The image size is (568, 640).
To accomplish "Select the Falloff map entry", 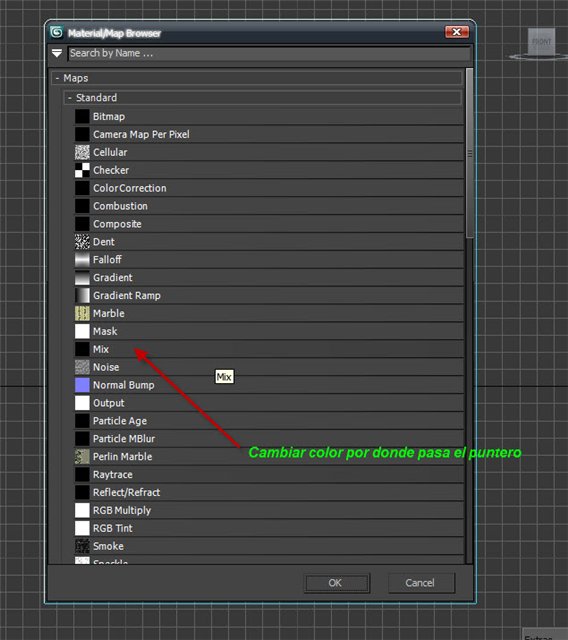I will (269, 260).
